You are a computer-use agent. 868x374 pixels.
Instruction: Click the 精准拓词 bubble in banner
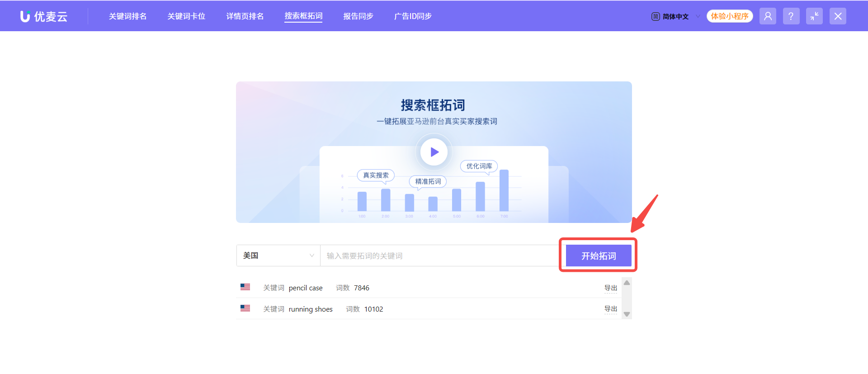point(428,181)
